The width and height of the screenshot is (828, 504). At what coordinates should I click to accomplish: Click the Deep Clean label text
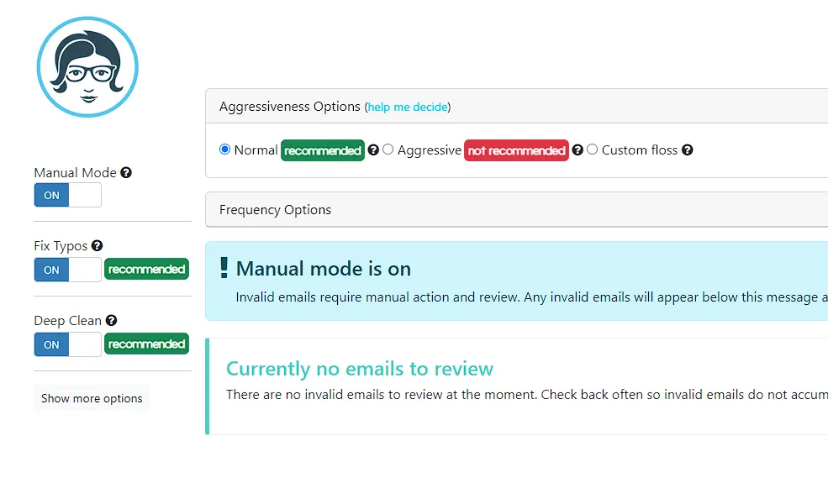tap(67, 320)
